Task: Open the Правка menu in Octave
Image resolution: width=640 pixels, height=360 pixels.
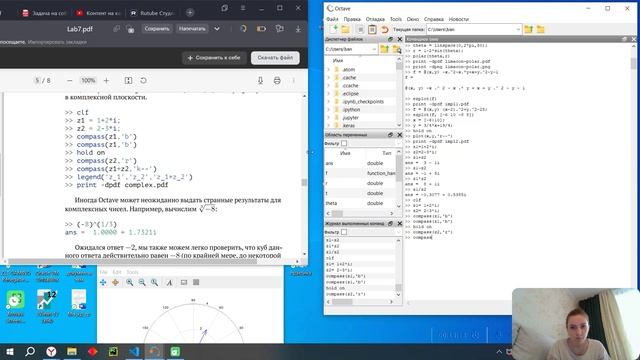Action: tap(352, 19)
